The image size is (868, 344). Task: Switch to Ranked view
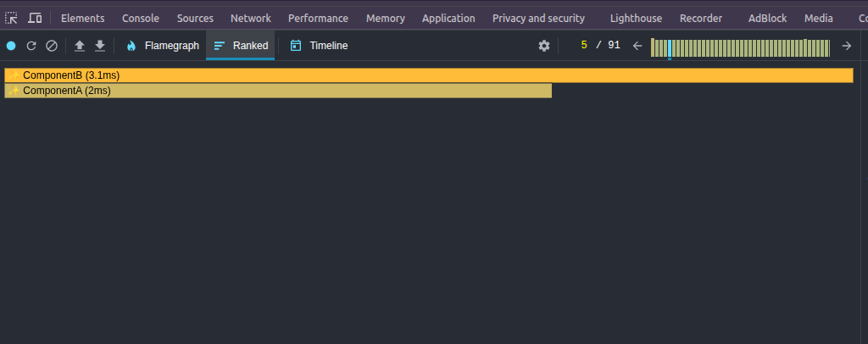[241, 46]
